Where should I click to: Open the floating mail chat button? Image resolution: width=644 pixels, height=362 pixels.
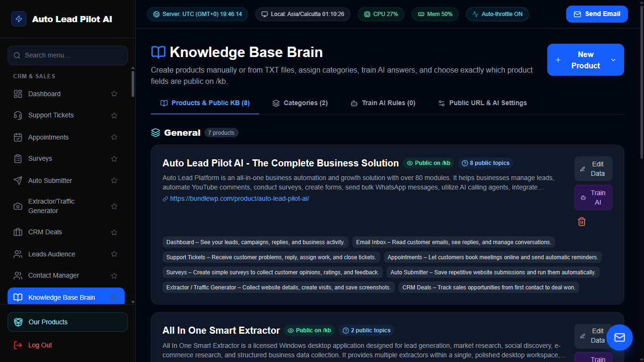pyautogui.click(x=619, y=337)
